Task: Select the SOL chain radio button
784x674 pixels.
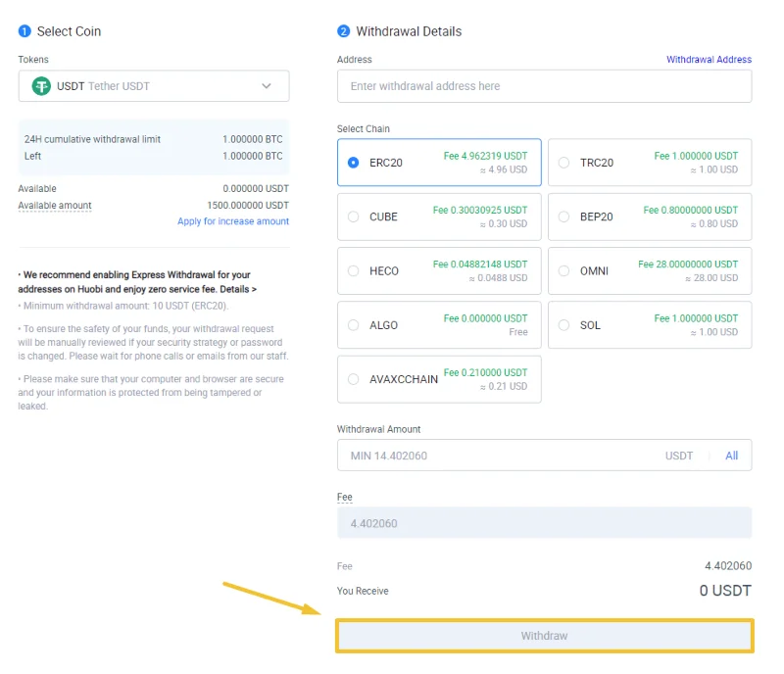Action: (564, 325)
